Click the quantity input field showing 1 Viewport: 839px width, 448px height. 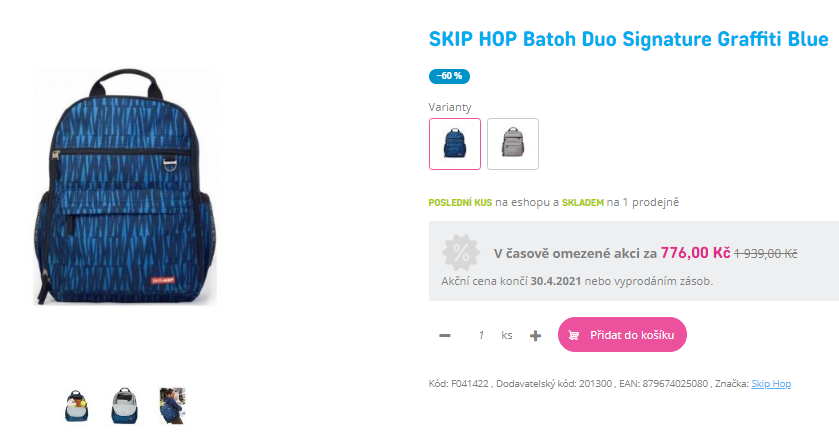pyautogui.click(x=481, y=335)
